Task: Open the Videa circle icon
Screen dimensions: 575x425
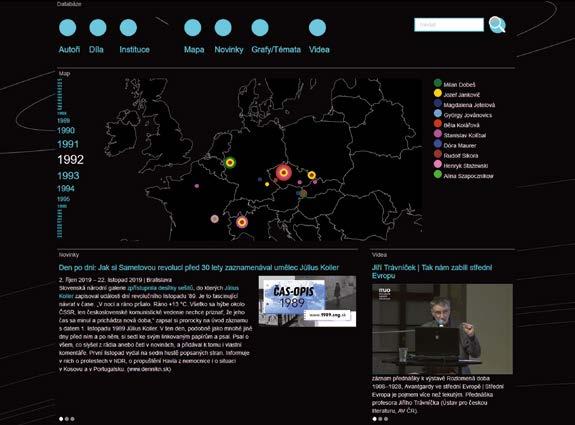Action: (x=318, y=28)
